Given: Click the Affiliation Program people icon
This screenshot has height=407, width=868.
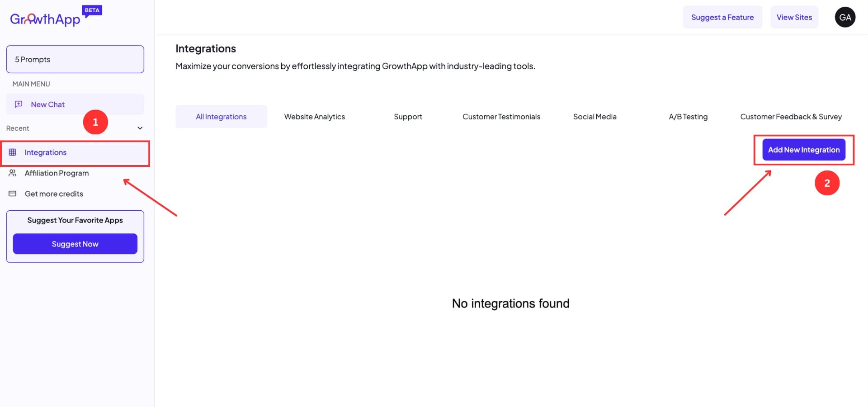Looking at the screenshot, I should click(x=13, y=173).
